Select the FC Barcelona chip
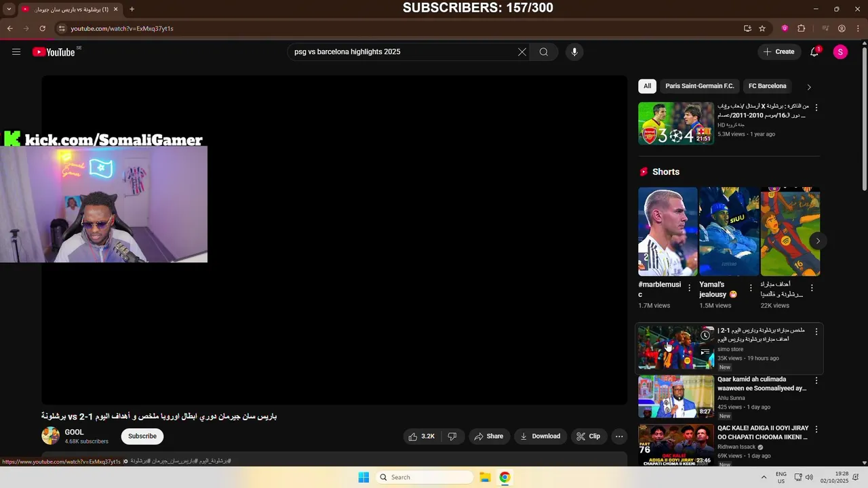 pyautogui.click(x=768, y=86)
